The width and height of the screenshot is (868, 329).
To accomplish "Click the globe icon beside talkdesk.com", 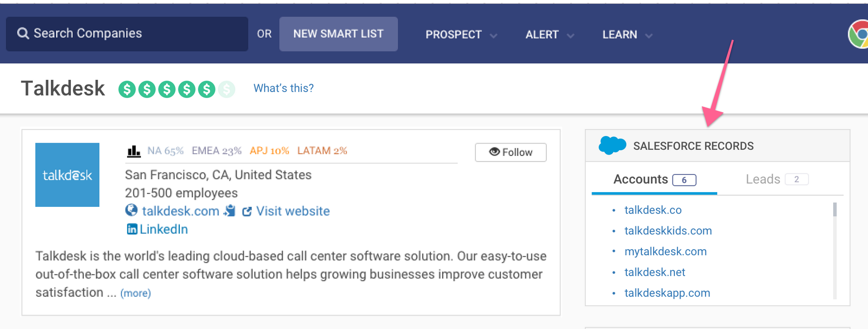I will (131, 210).
